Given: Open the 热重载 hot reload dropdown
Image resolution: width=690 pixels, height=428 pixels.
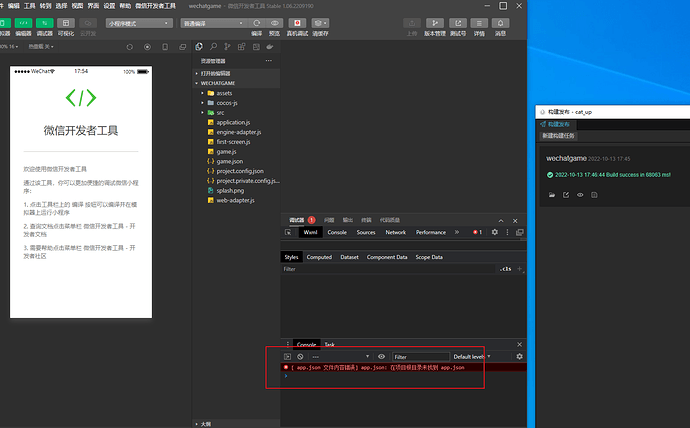Looking at the screenshot, I should 41,47.
